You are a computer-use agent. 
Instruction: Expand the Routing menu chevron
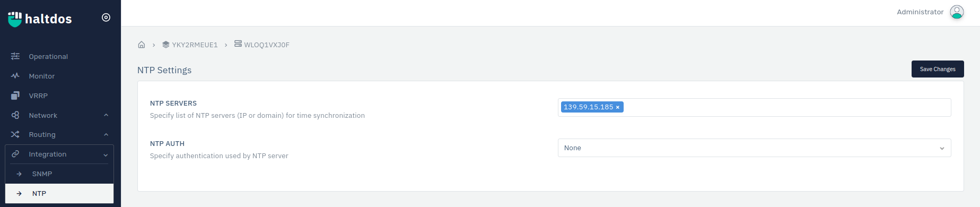coord(106,135)
